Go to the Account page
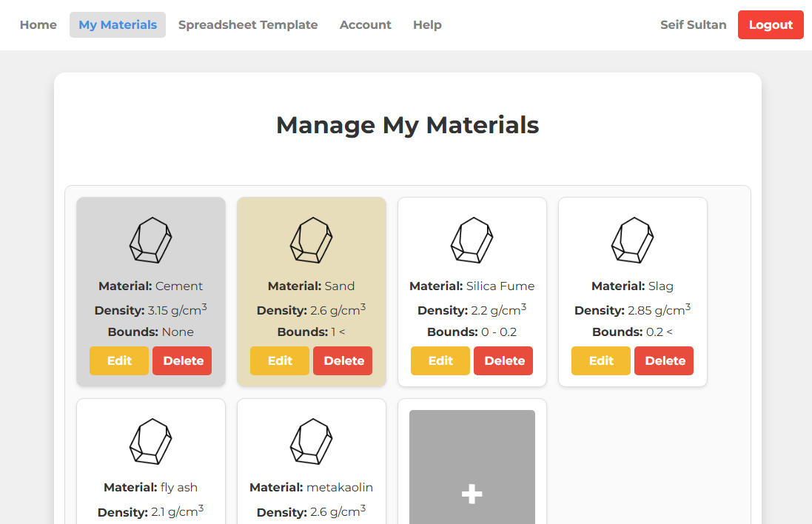 (x=365, y=25)
